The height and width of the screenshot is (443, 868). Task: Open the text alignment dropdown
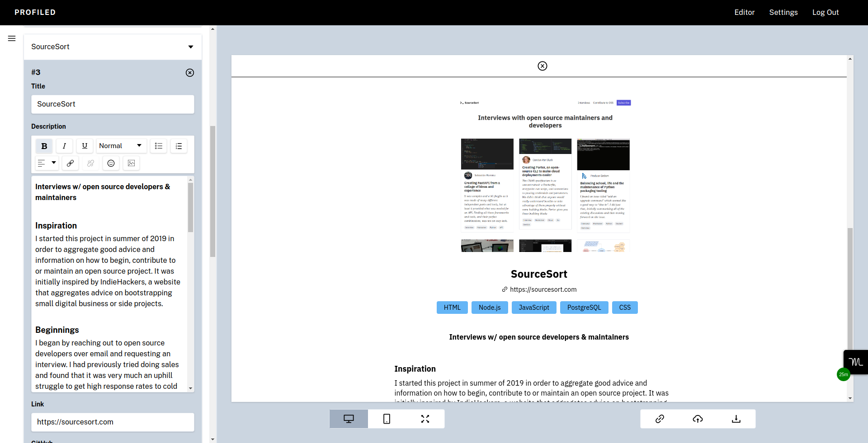tap(47, 163)
